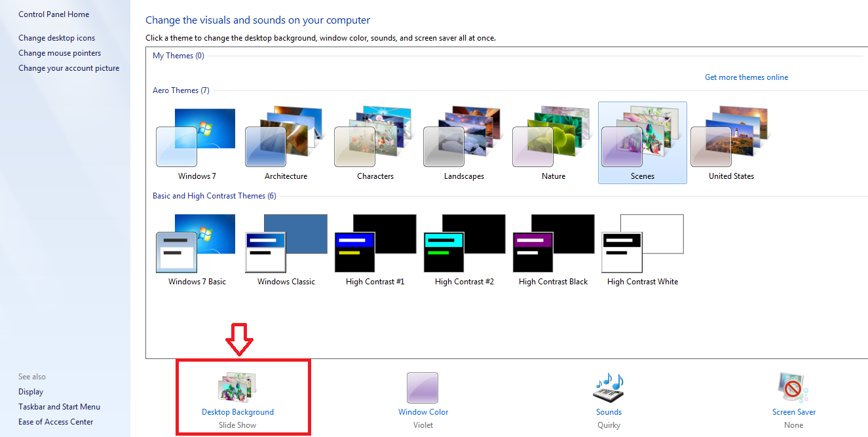Click the Sounds link
Screen dimensions: 868x437
coord(609,412)
